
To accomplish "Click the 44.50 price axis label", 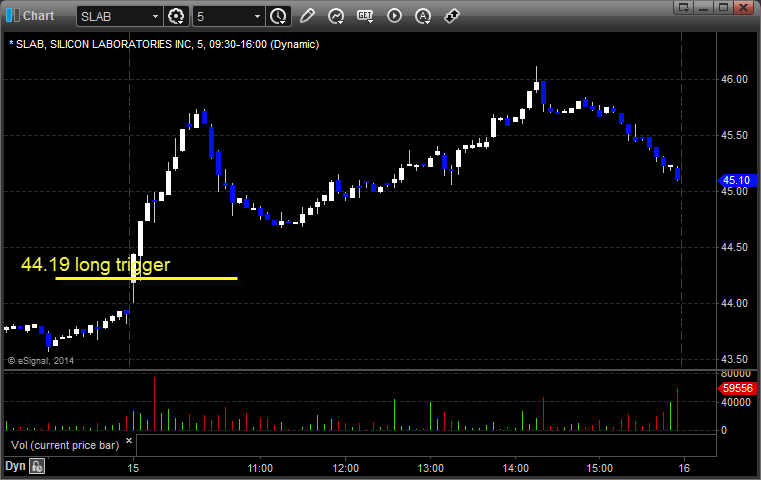I will 734,248.
